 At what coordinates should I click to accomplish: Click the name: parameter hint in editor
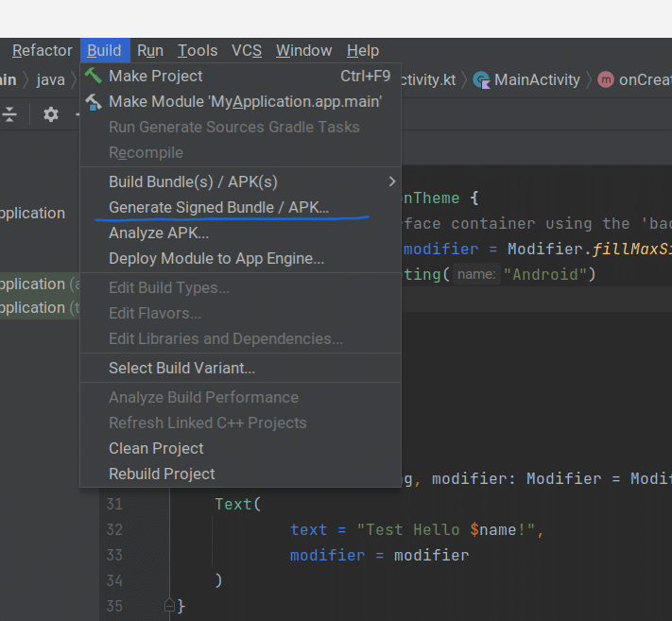pos(476,274)
